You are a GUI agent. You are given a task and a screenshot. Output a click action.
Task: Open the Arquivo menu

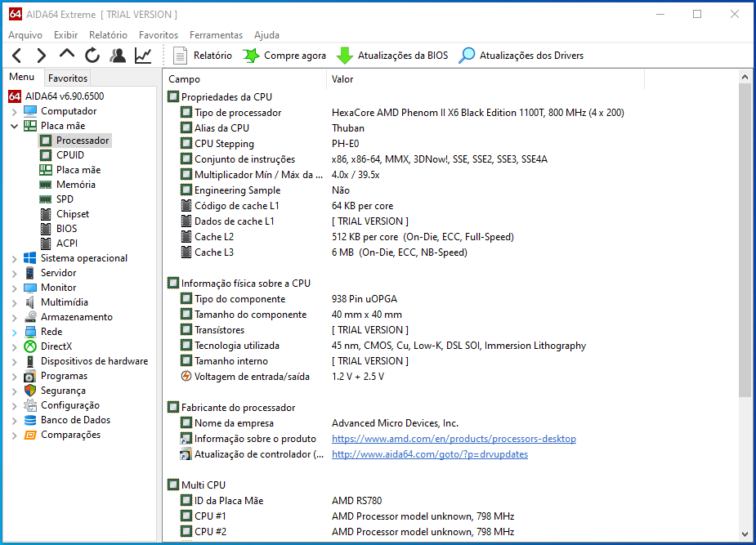point(25,35)
